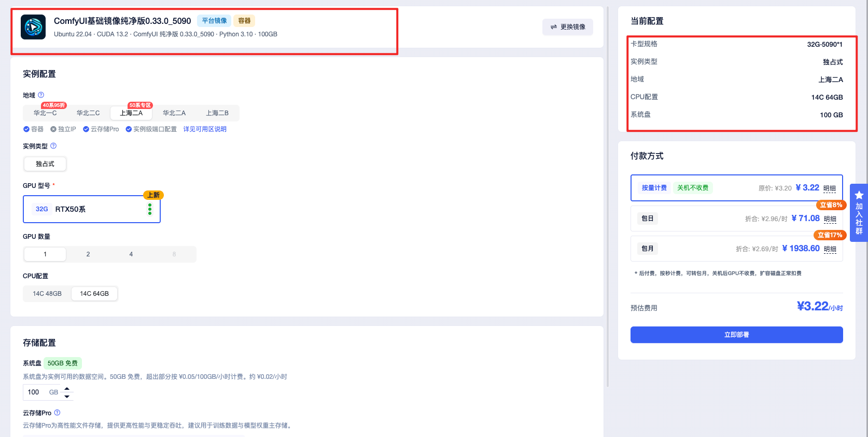The width and height of the screenshot is (868, 437).
Task: Select CPU config 14C 64GB
Action: tap(94, 294)
